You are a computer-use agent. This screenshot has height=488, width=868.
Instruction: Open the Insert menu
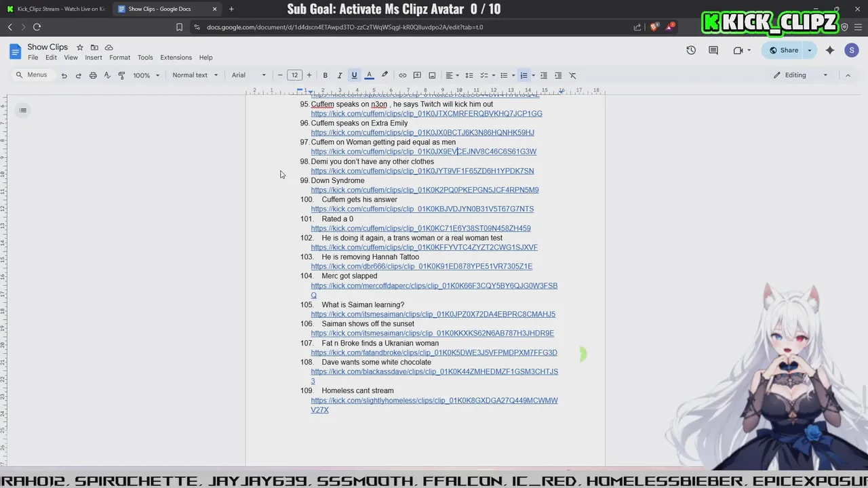(94, 58)
